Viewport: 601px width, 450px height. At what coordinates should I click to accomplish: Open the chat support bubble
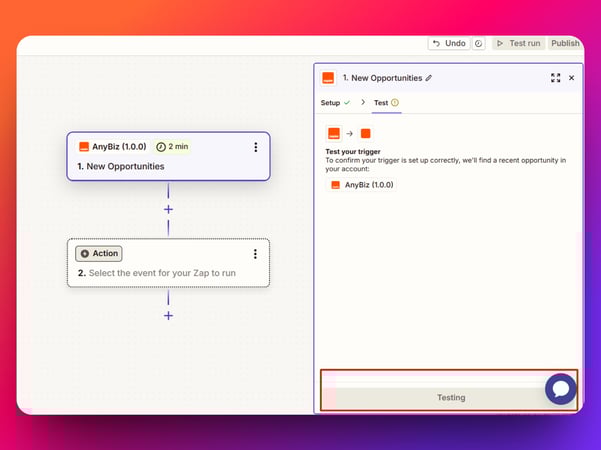point(560,389)
